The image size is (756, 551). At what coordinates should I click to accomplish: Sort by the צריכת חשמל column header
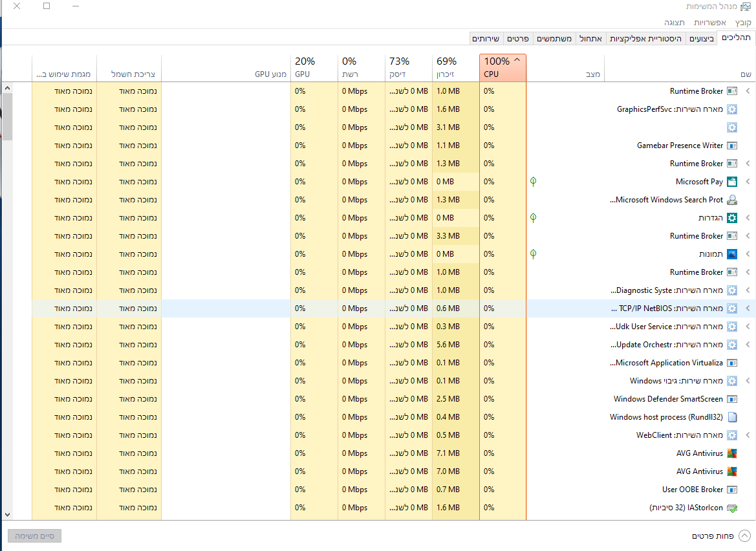(129, 67)
